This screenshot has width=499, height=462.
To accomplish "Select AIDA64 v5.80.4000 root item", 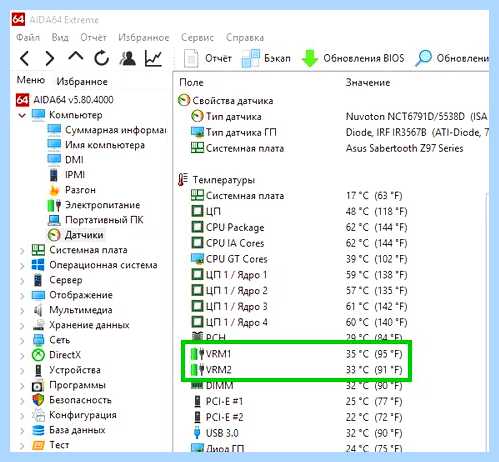I will [x=65, y=100].
